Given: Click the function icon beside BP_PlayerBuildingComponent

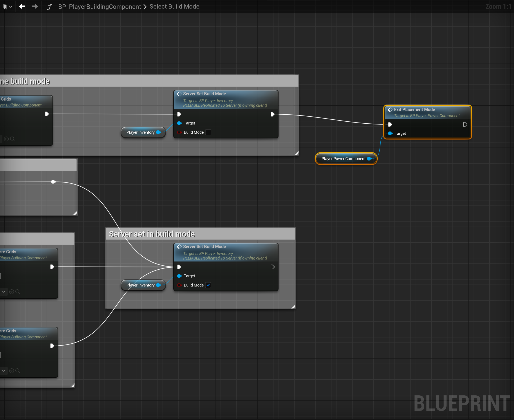Looking at the screenshot, I should (50, 7).
